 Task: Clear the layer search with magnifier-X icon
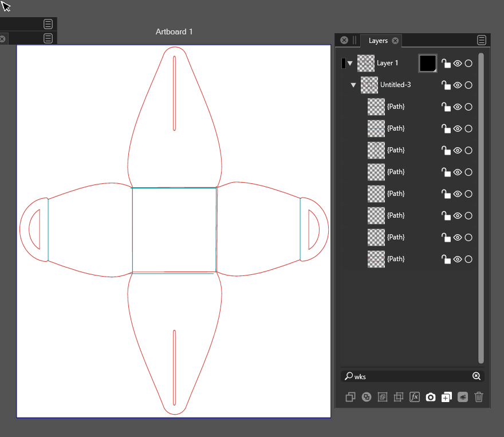pos(476,376)
